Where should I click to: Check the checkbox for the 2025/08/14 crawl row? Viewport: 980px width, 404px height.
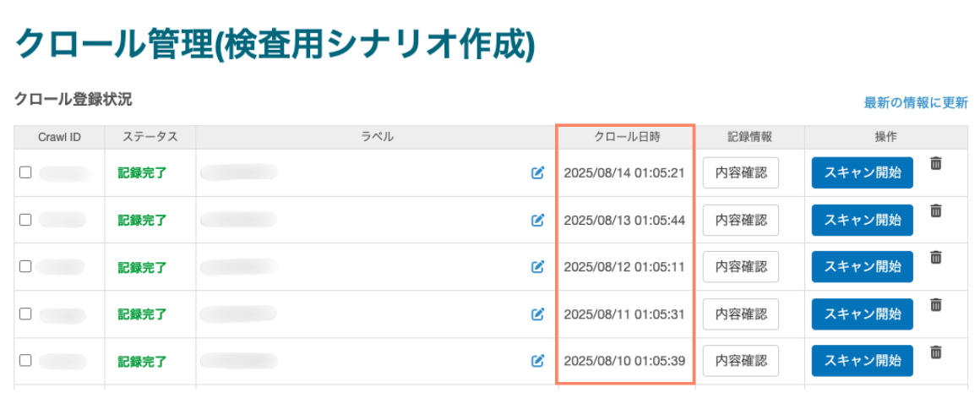[x=25, y=172]
